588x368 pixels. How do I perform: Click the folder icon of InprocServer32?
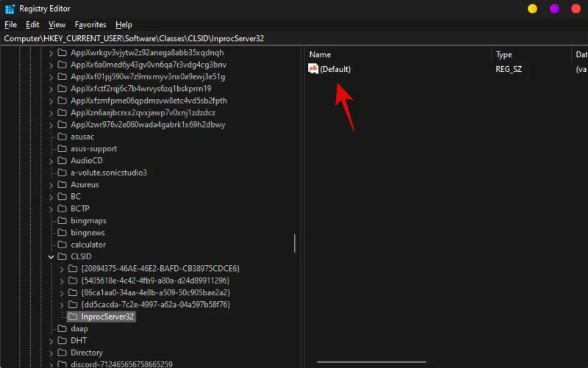coord(73,317)
